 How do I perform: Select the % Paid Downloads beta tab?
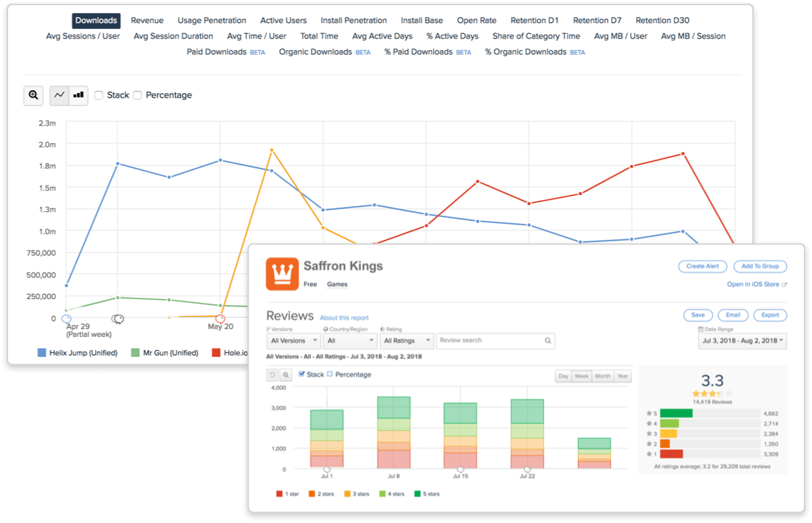tap(427, 52)
